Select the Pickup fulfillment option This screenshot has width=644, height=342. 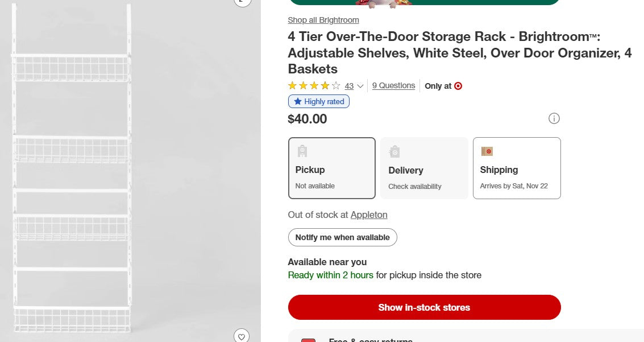point(331,168)
